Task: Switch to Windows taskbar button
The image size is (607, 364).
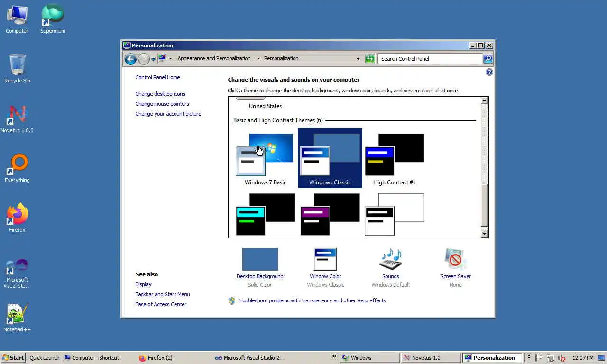Action: coord(369,358)
